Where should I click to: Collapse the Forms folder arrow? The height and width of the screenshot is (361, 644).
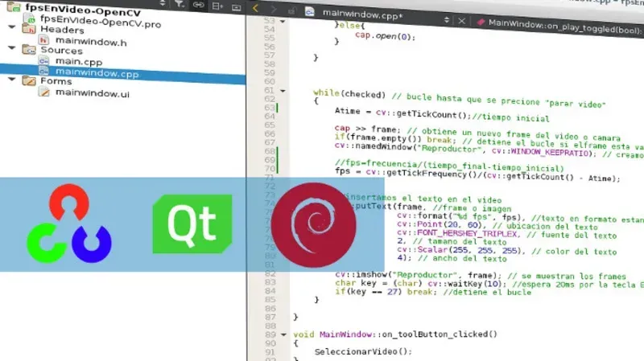12,79
